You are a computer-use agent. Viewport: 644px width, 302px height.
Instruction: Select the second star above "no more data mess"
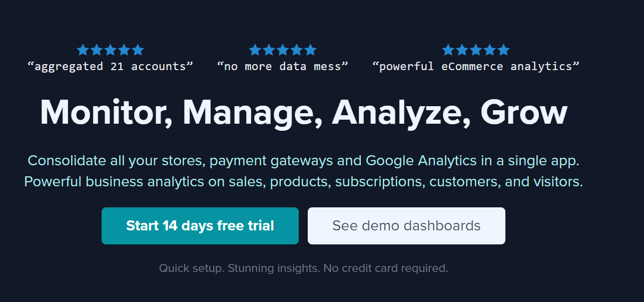pos(269,50)
